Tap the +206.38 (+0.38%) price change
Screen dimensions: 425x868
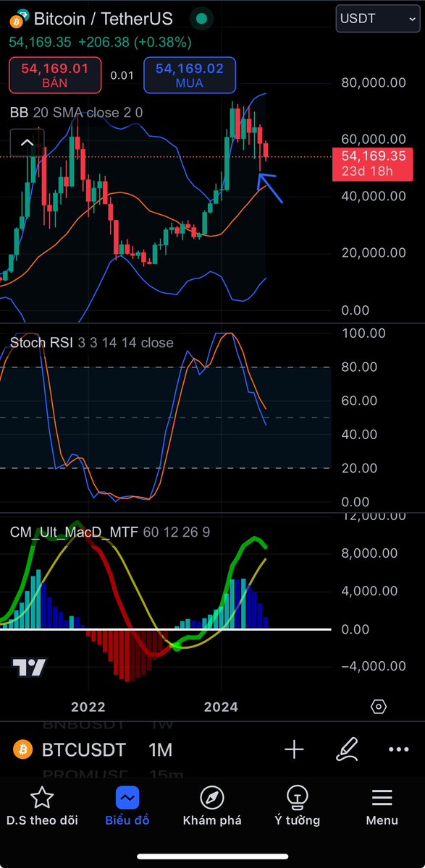pyautogui.click(x=135, y=43)
